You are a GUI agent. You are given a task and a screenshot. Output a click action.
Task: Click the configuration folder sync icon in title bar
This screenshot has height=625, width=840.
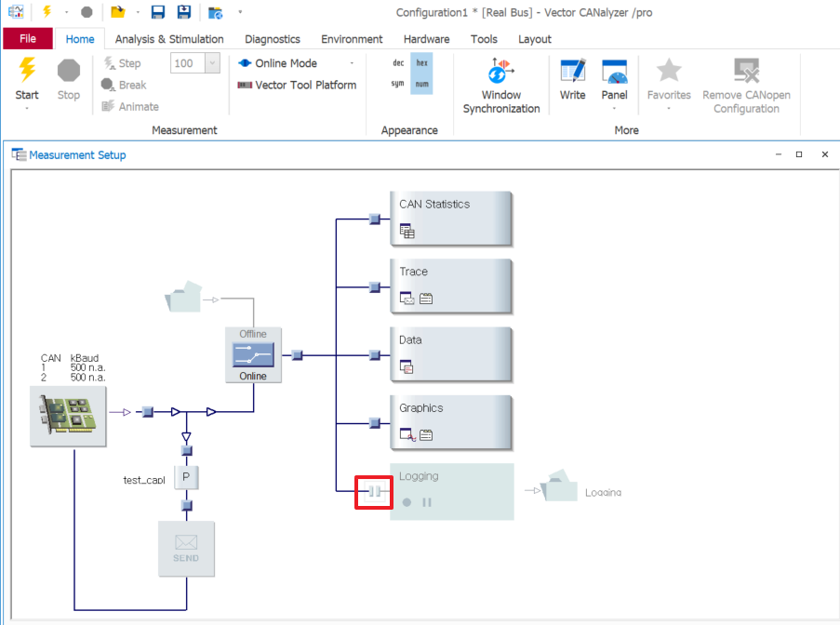[x=216, y=12]
